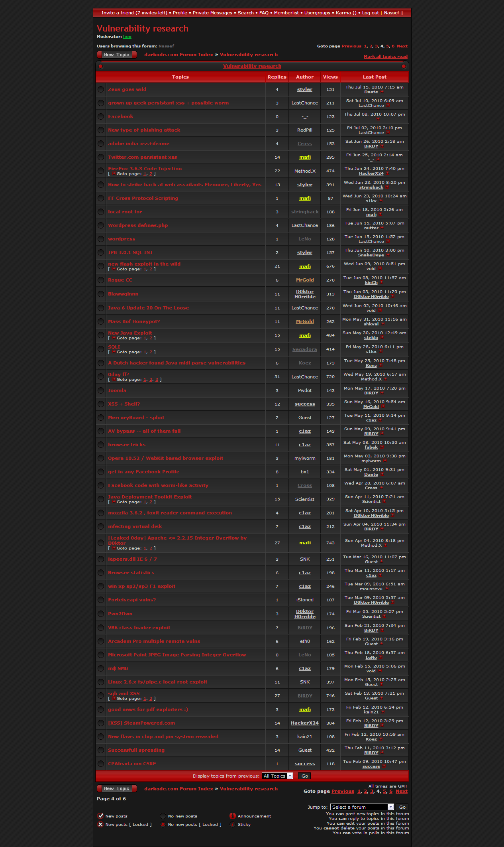This screenshot has width=504, height=847.
Task: Expand the Select a forum jump list
Action: click(x=362, y=807)
